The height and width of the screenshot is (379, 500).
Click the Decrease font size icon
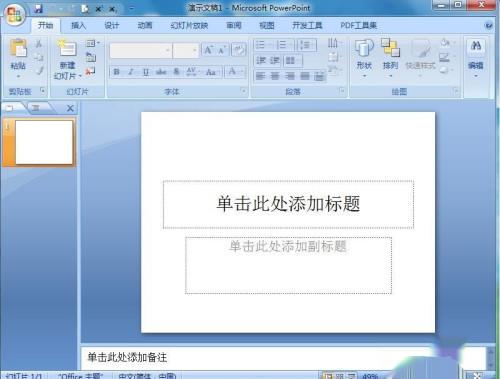click(x=223, y=50)
